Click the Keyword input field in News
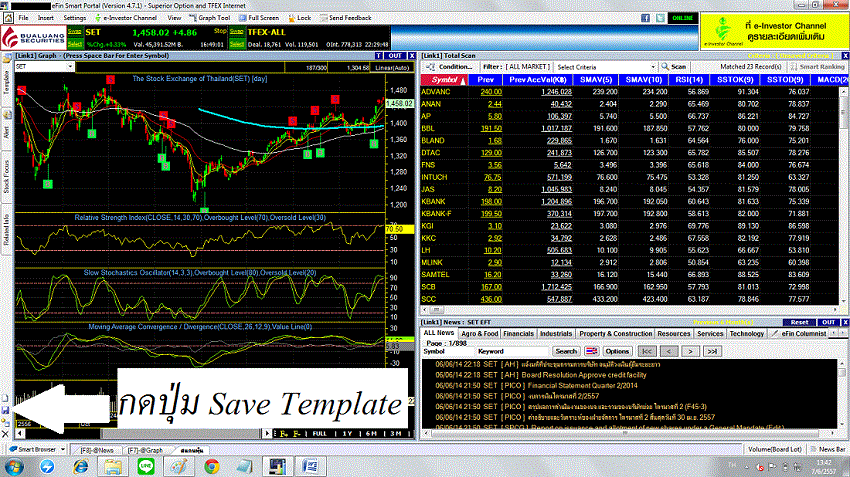Image resolution: width=850 pixels, height=477 pixels. [512, 351]
